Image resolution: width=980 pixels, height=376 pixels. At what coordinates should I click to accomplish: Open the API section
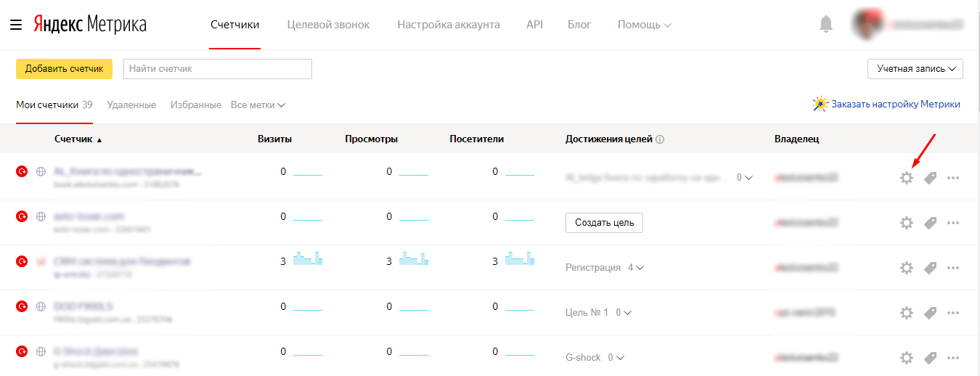point(534,25)
